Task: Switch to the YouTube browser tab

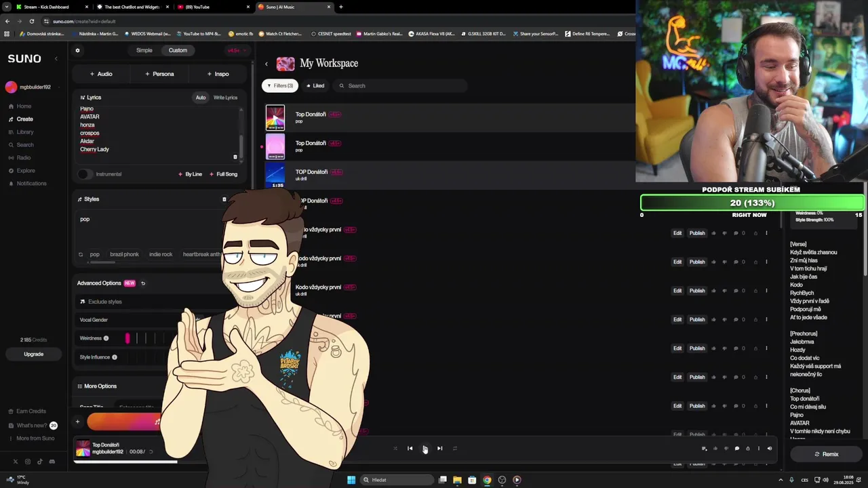Action: [212, 7]
